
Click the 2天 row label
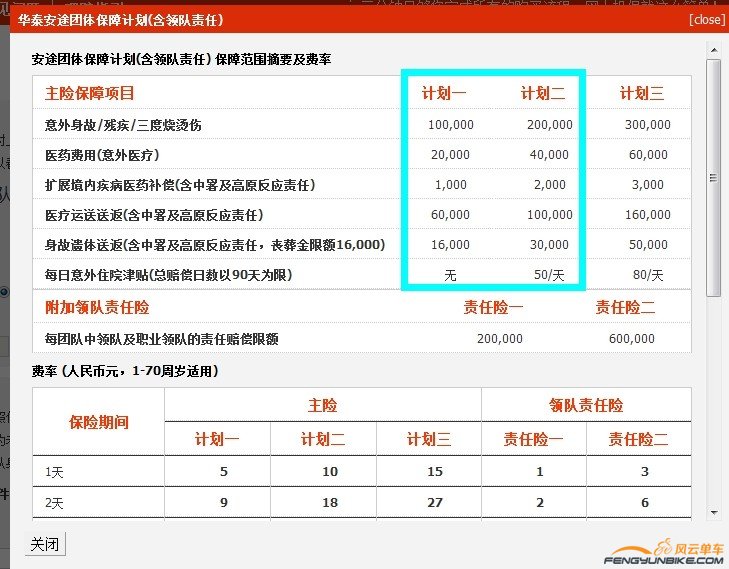(54, 503)
